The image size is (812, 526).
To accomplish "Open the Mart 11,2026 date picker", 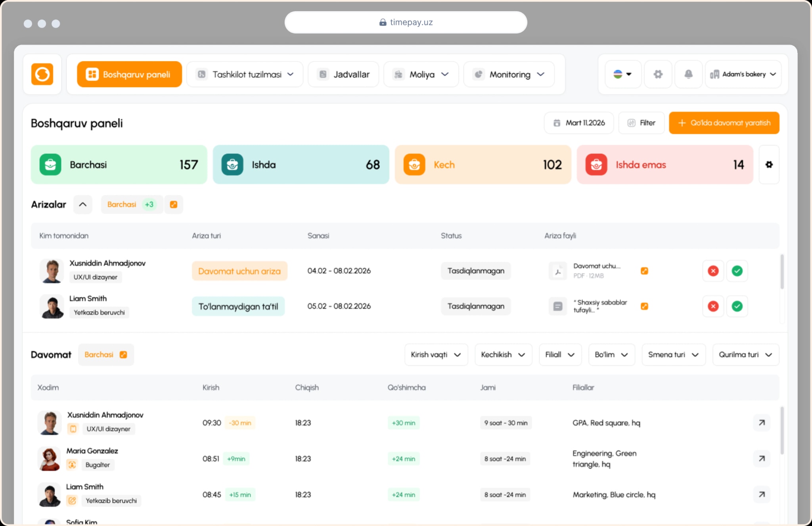I will (579, 123).
